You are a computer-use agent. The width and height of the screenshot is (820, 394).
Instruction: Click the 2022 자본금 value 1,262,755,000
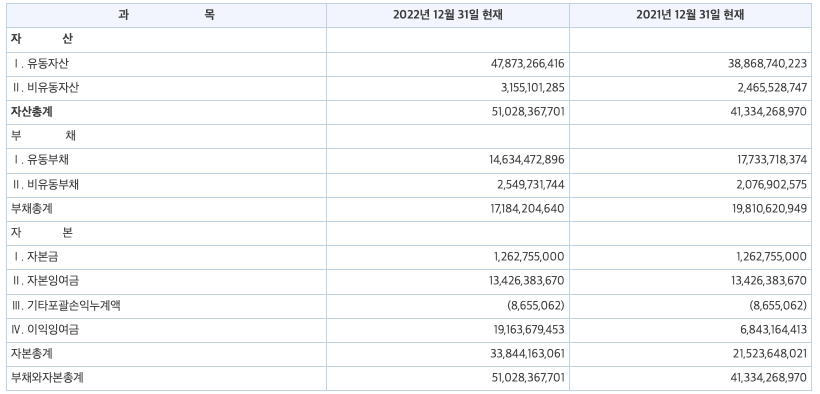[529, 257]
